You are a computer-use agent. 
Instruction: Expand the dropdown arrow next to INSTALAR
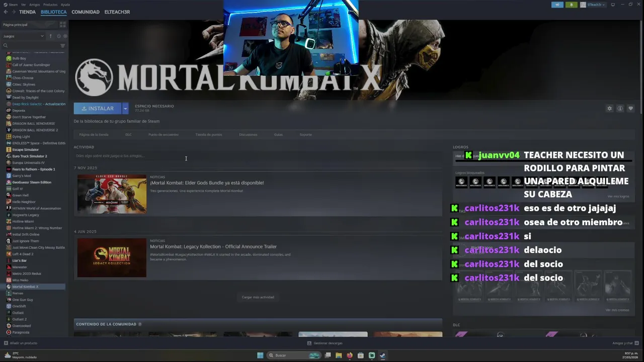click(125, 108)
